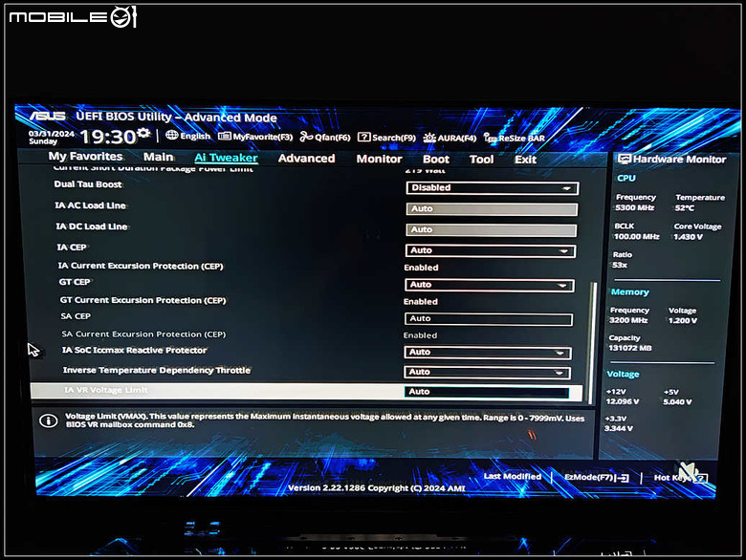This screenshot has width=746, height=560.
Task: Click the 5.040 V reading
Action: click(x=677, y=402)
